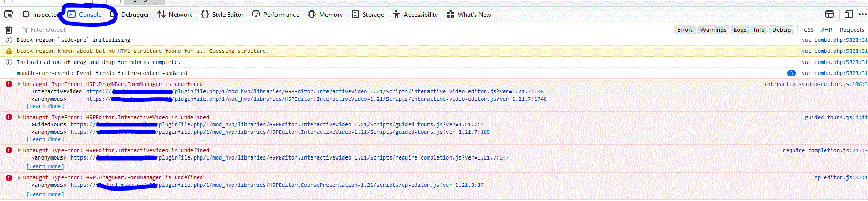Viewport: 868px width, 201px height.
Task: Toggle the Errors filter
Action: point(685,30)
